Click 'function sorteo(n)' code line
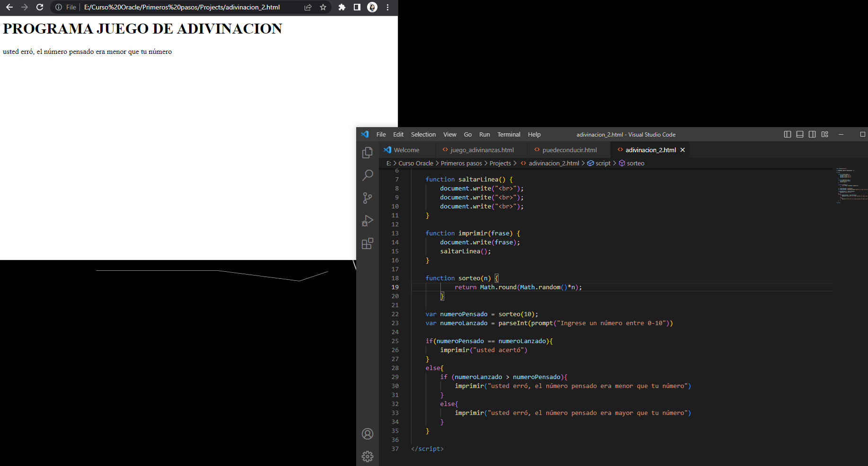Image resolution: width=868 pixels, height=466 pixels. point(462,278)
